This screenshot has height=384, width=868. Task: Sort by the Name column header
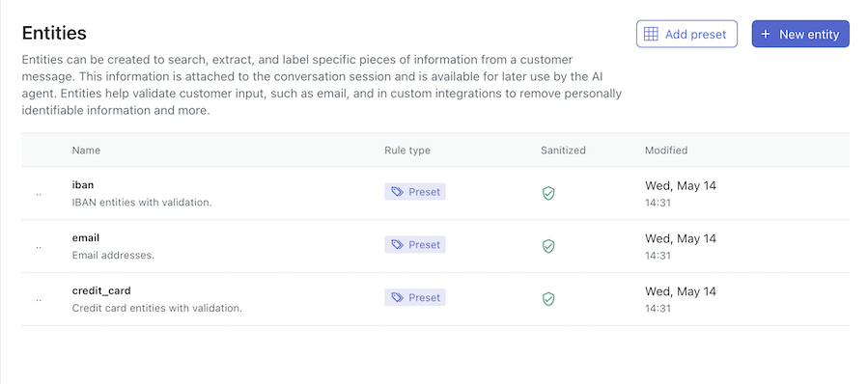tap(86, 150)
